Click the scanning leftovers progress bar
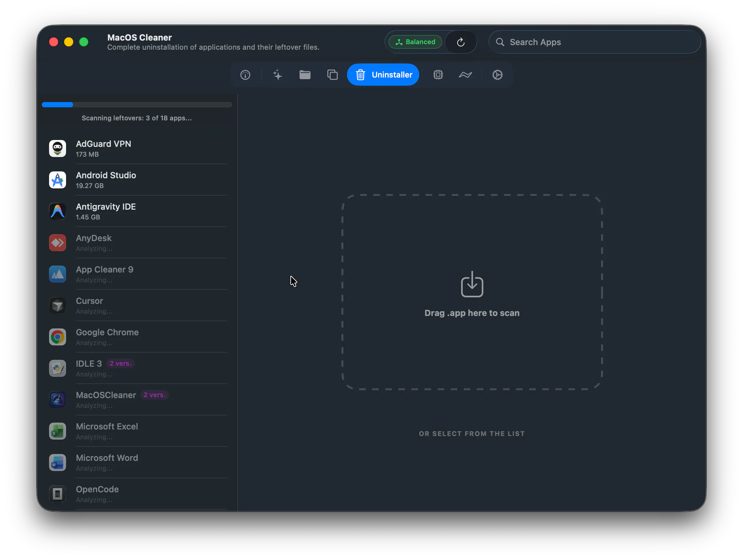Screen dimensions: 743x560 point(137,105)
